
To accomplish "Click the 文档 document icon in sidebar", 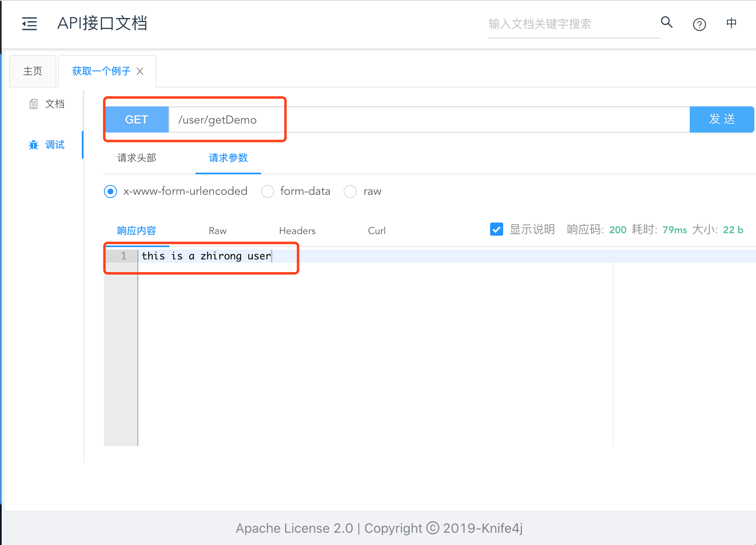I will [x=34, y=104].
